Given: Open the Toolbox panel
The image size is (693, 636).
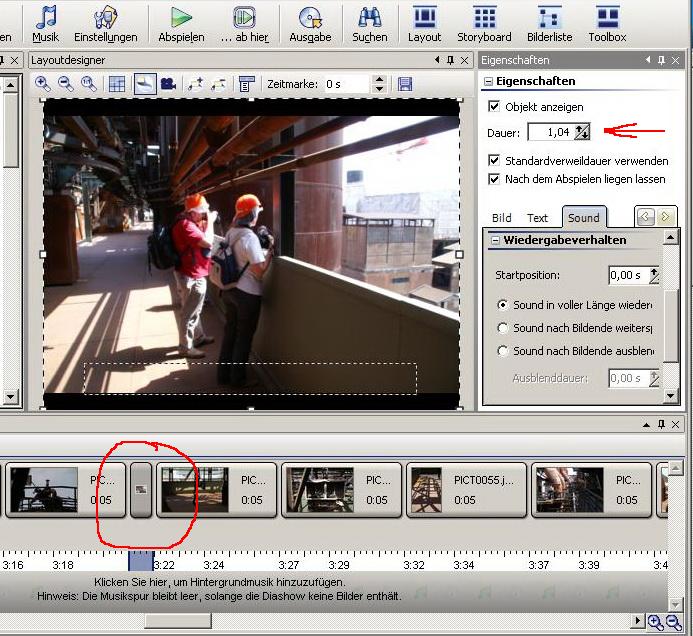Looking at the screenshot, I should point(607,23).
